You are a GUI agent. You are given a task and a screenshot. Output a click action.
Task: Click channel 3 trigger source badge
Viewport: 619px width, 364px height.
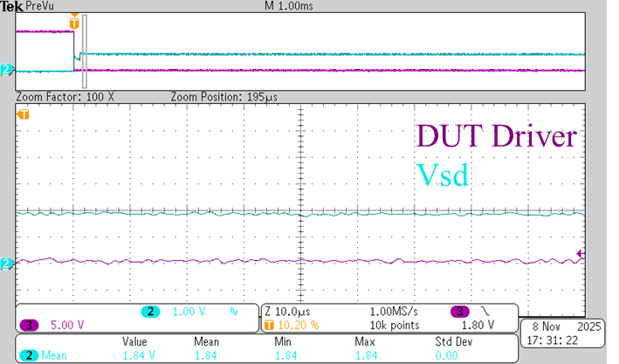(x=457, y=311)
